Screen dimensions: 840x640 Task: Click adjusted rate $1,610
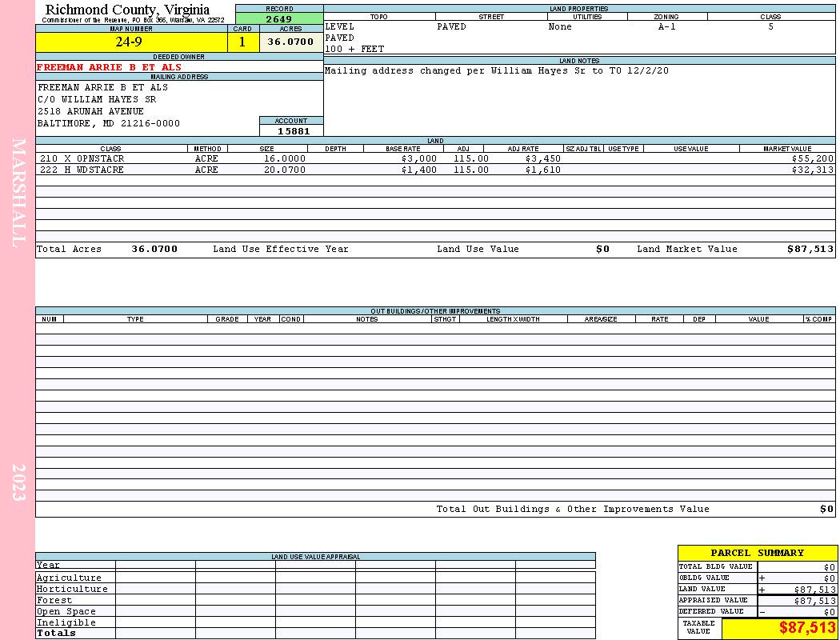(x=542, y=170)
